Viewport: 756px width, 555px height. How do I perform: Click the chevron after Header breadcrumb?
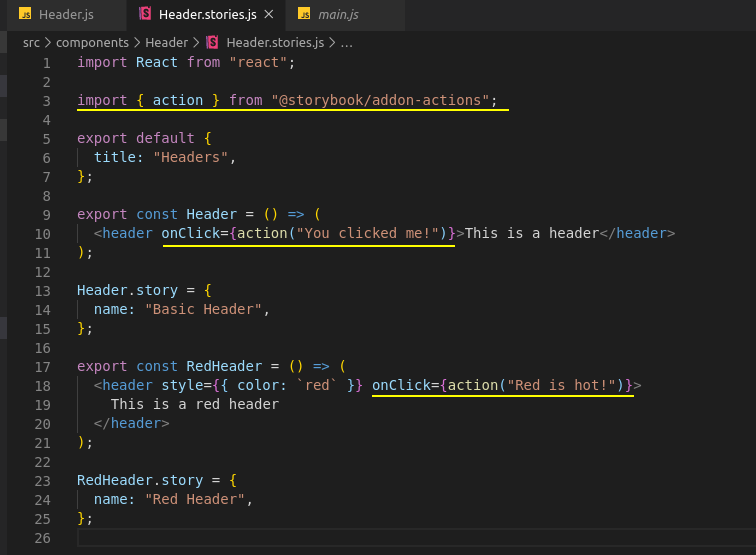pos(196,43)
